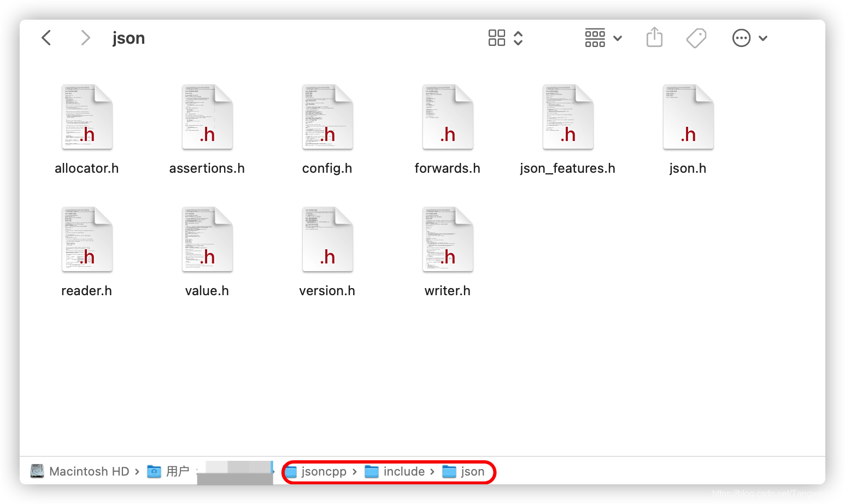
Task: Select the json_features.h file icon
Action: tap(568, 117)
